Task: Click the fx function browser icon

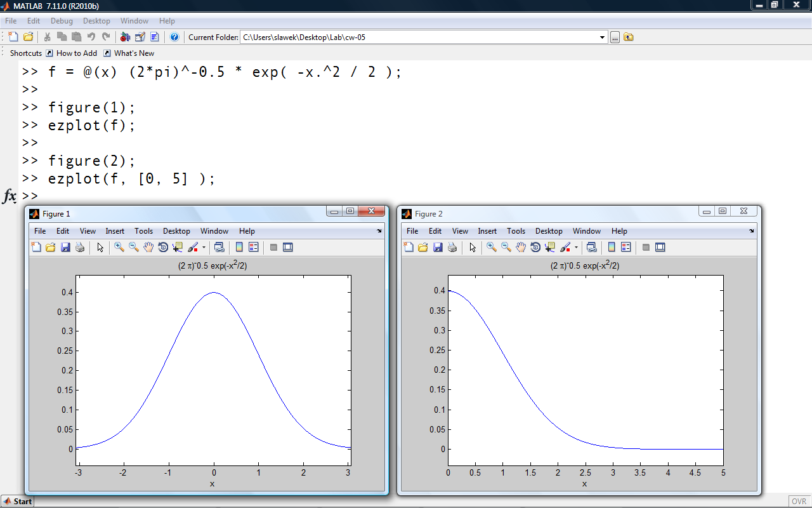Action: point(10,196)
